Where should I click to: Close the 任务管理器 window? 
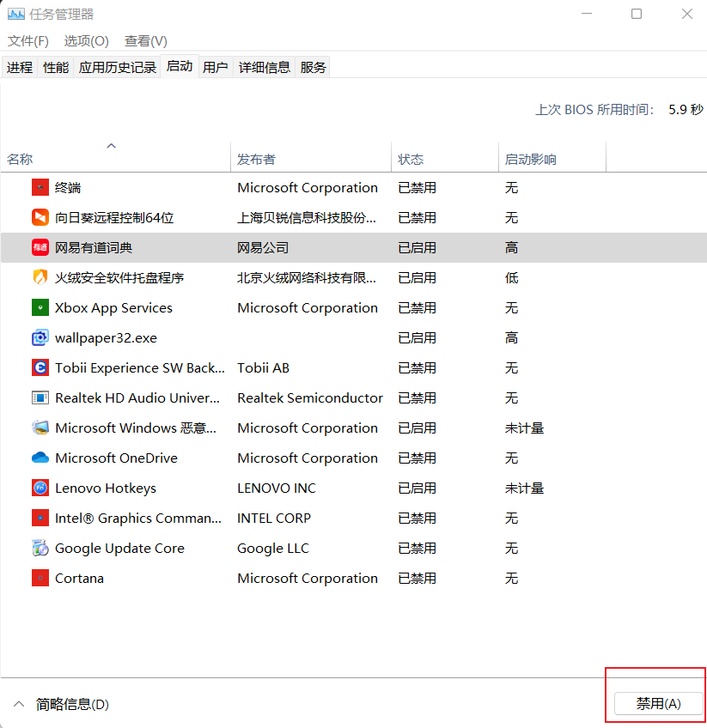coord(687,14)
